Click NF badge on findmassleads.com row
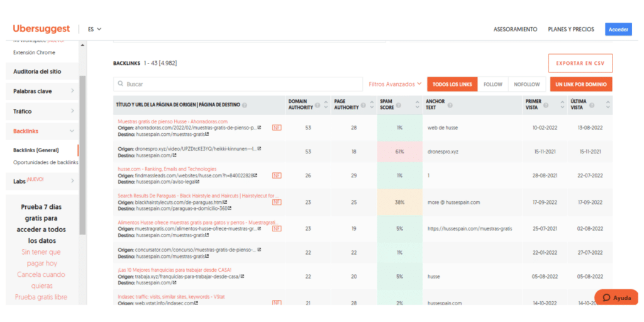644x322 pixels. coord(277,175)
